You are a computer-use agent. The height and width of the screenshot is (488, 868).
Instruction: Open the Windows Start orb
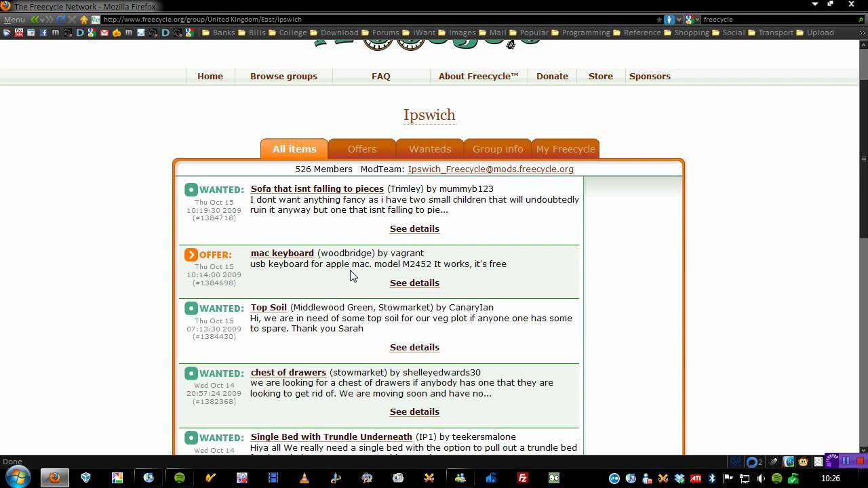[18, 476]
